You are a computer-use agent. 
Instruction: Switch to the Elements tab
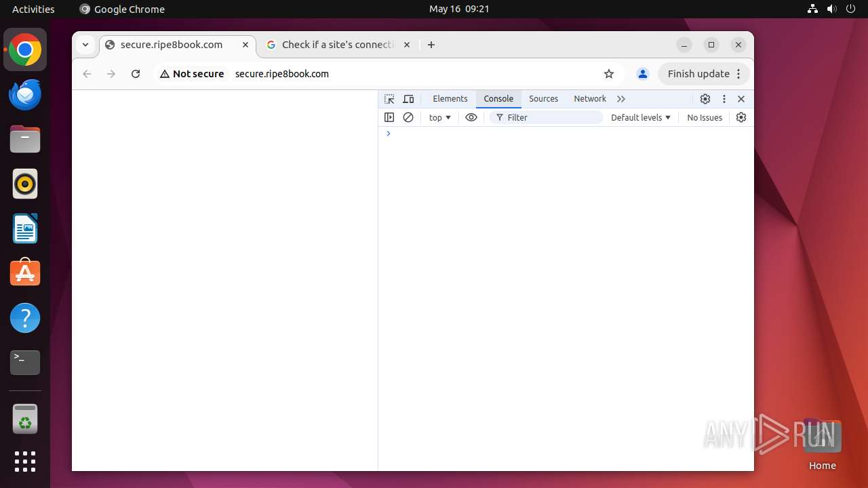point(450,99)
